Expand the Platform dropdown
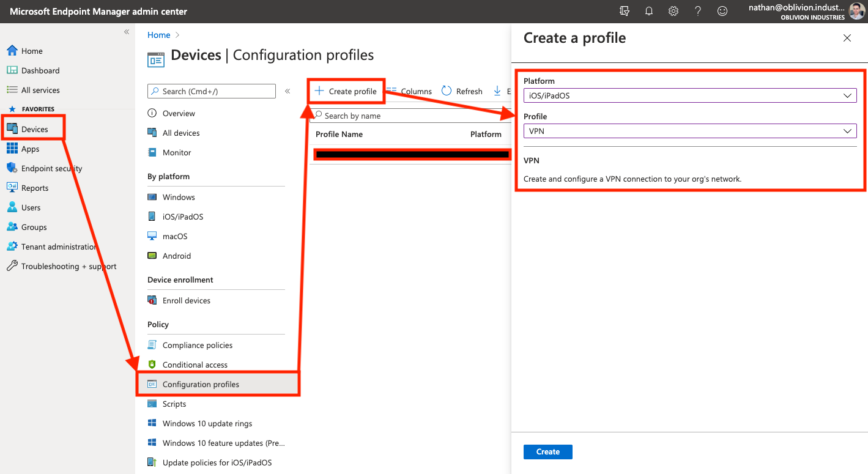This screenshot has width=868, height=474. 690,95
